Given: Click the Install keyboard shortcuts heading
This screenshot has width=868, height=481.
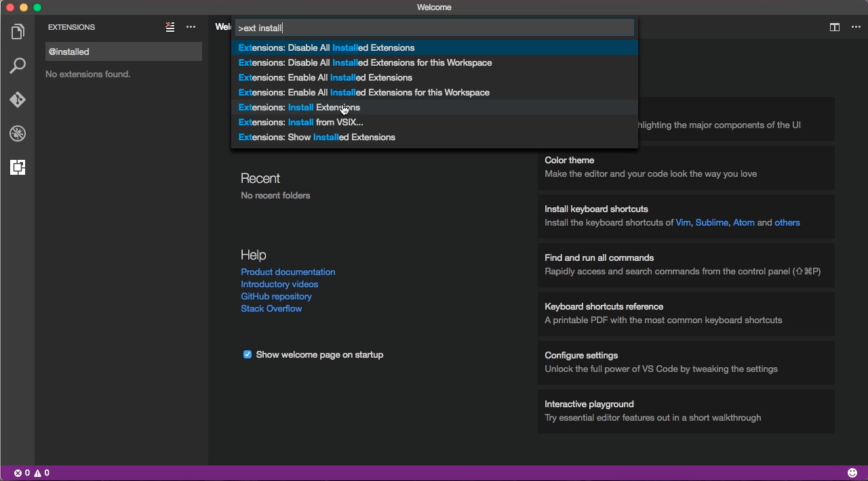Looking at the screenshot, I should 596,209.
